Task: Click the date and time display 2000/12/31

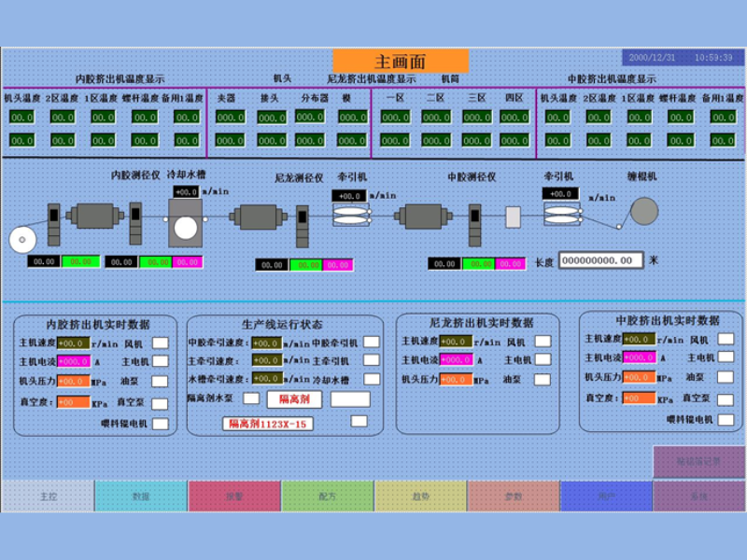Action: pyautogui.click(x=681, y=58)
